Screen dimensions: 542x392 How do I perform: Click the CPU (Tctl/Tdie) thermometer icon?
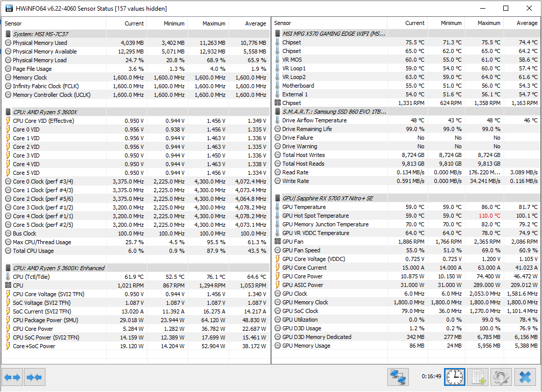[x=8, y=277]
